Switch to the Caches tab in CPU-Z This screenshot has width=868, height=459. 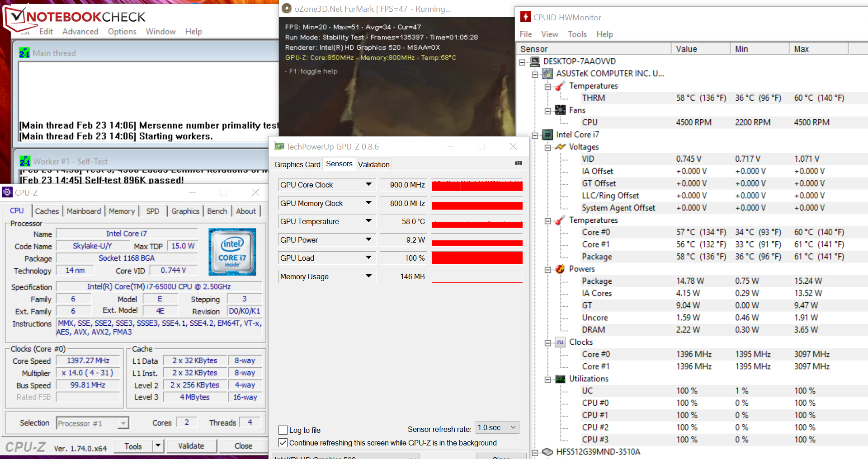click(x=47, y=211)
